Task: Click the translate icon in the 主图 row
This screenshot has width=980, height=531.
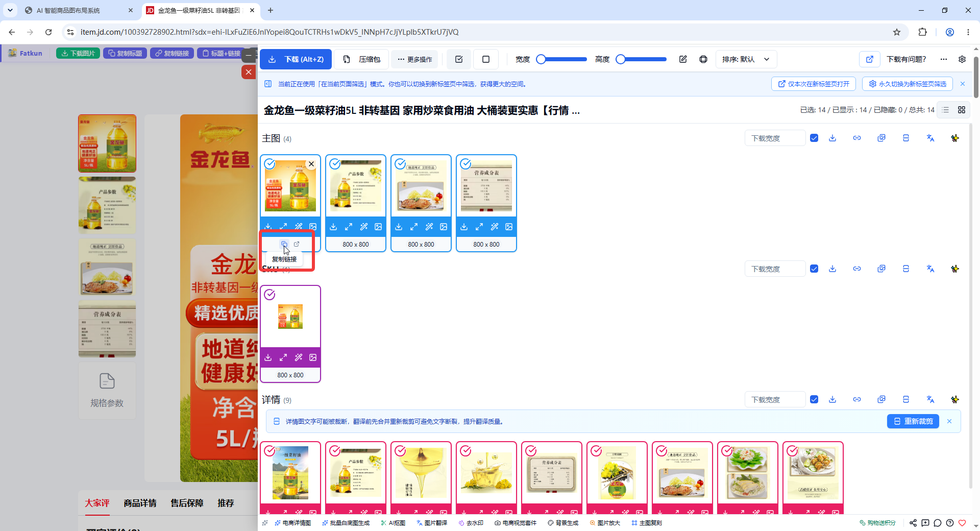Action: (930, 138)
